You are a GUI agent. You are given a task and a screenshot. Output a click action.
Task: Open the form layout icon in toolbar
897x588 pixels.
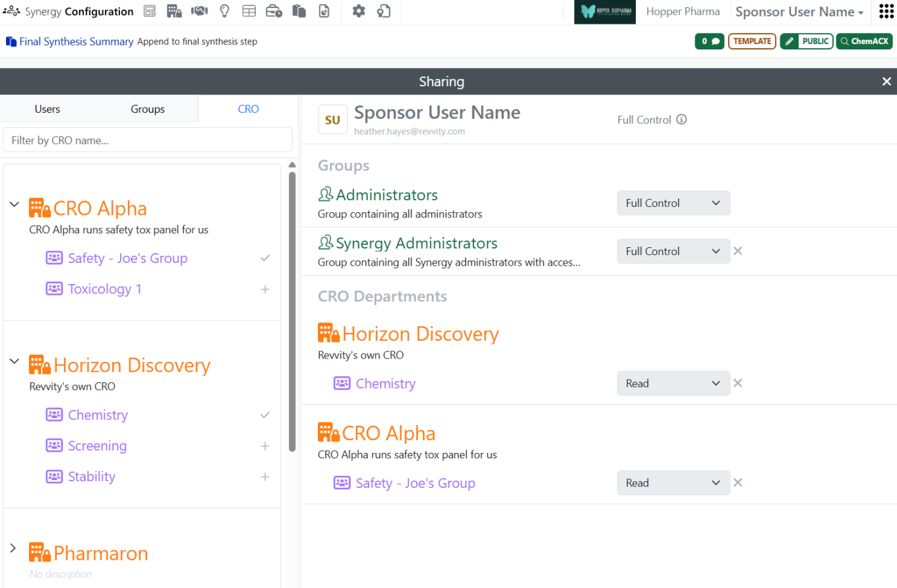point(150,11)
